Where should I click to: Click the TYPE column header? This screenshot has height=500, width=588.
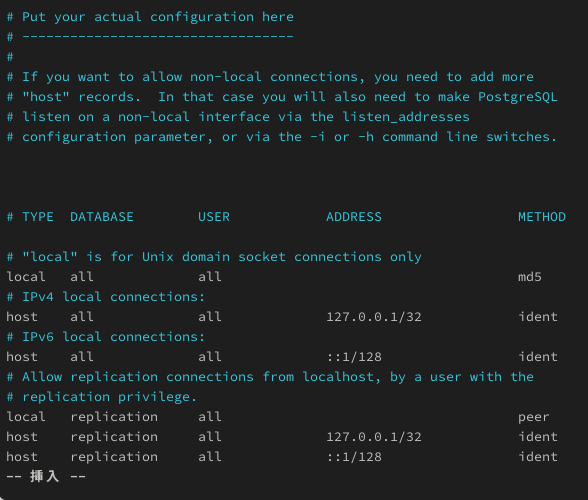tap(38, 217)
